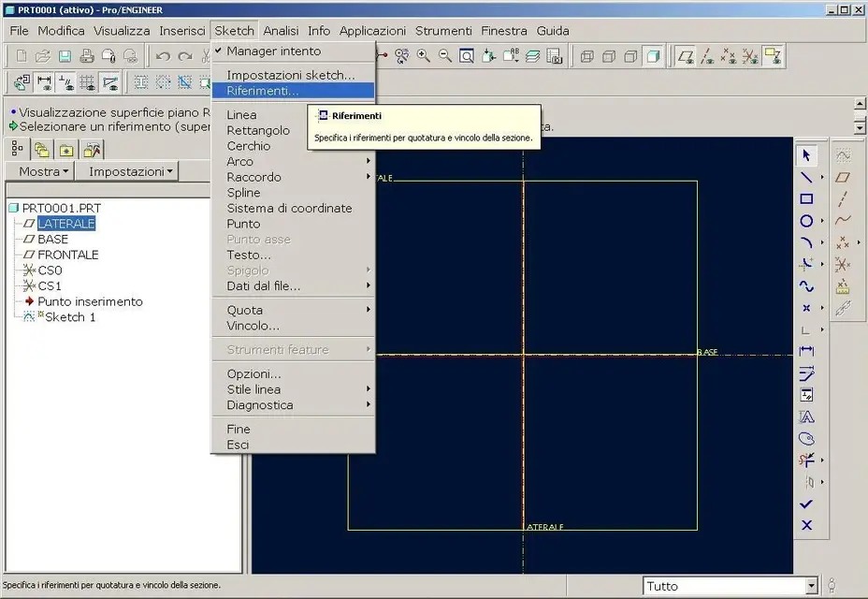Screen dimensions: 868x599
Task: Pick the rectangle sketch tool
Action: 805,199
